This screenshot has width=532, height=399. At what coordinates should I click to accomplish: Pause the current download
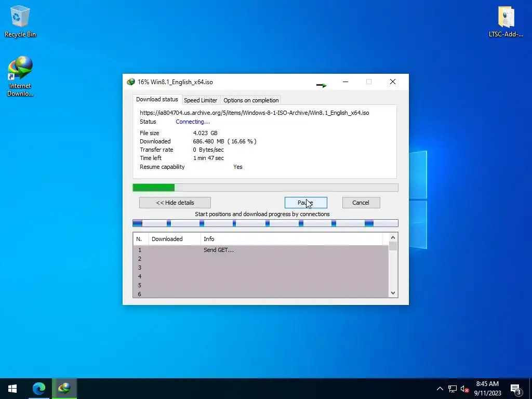pos(305,203)
